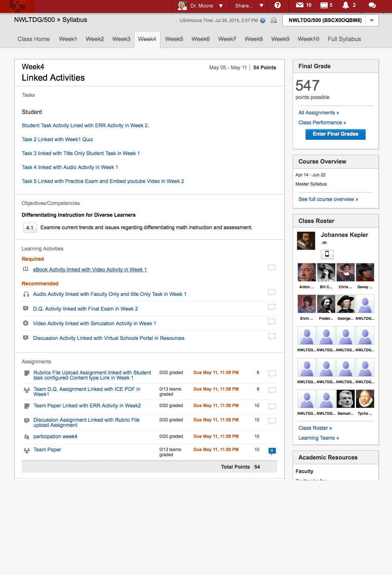Click the Anton roster thumbnail
This screenshot has height=575, width=392.
point(307,272)
